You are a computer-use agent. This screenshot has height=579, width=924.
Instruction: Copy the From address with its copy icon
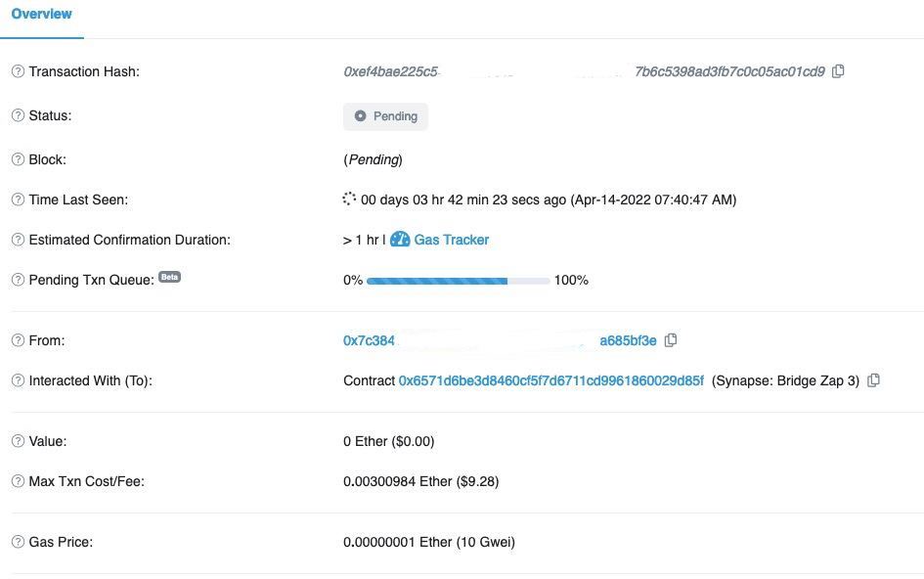click(671, 340)
